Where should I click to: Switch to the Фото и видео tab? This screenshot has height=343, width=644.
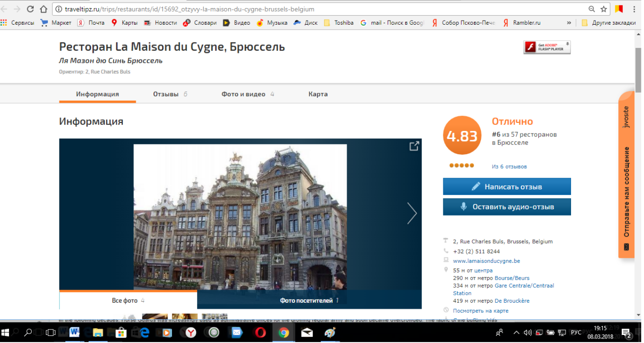248,94
